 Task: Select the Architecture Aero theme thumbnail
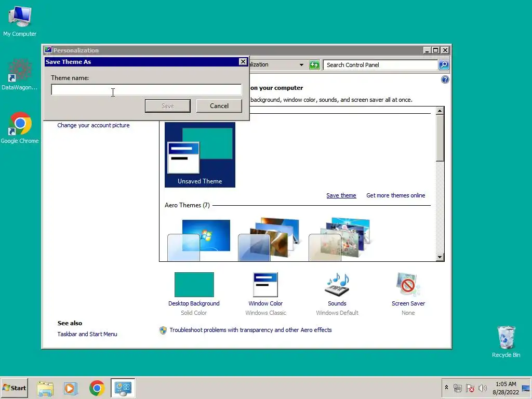(270, 239)
